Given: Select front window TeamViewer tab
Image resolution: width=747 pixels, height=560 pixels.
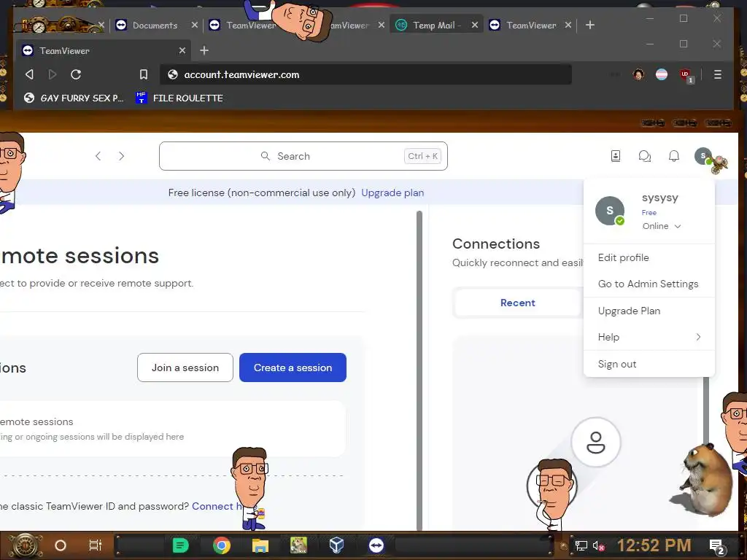Looking at the screenshot, I should tap(102, 50).
